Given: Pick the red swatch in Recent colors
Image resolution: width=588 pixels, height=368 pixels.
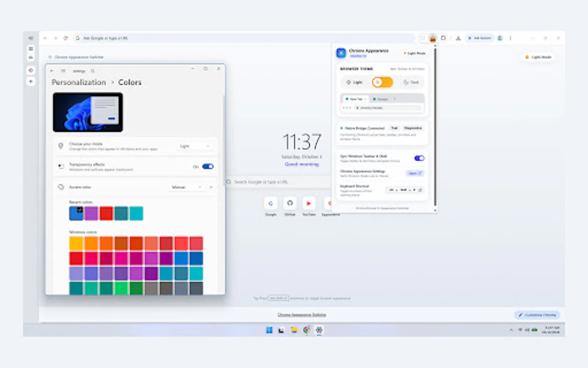Looking at the screenshot, I should 106,213.
